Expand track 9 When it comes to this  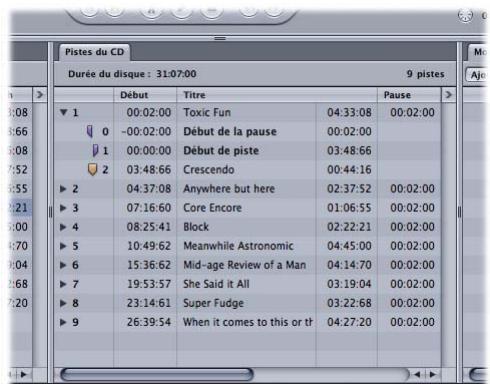(63, 322)
